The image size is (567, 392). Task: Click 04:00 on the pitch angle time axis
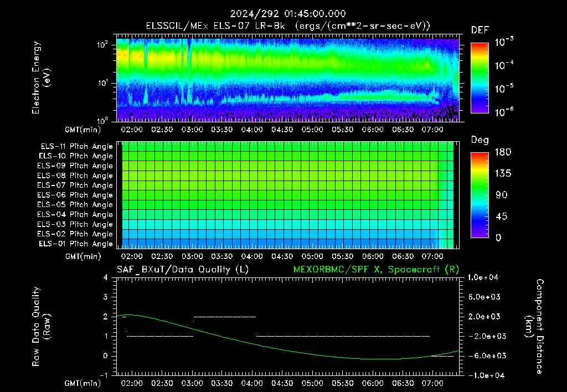click(x=252, y=256)
